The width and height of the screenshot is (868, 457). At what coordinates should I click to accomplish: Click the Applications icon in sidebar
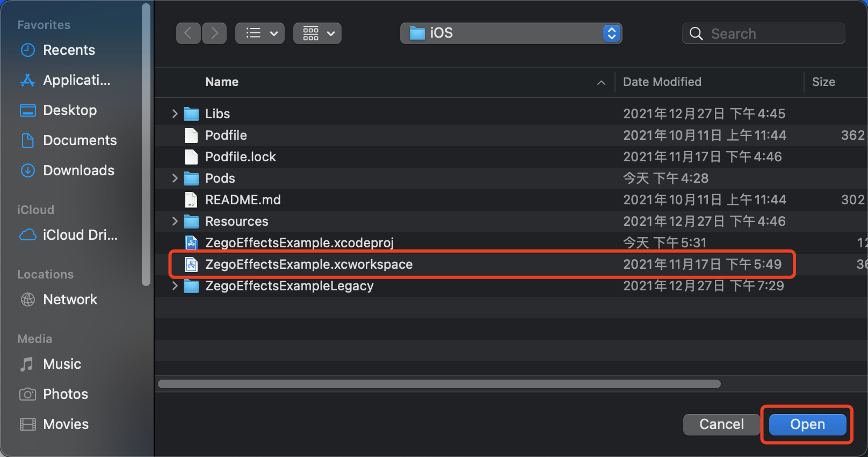(x=27, y=80)
